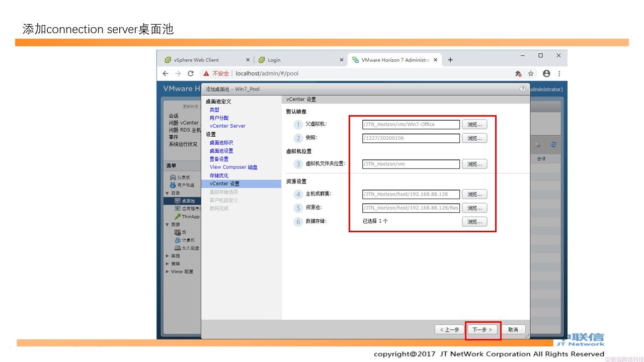The height and width of the screenshot is (362, 644).
Task: Open the Chrome three-dot menu
Action: click(559, 73)
